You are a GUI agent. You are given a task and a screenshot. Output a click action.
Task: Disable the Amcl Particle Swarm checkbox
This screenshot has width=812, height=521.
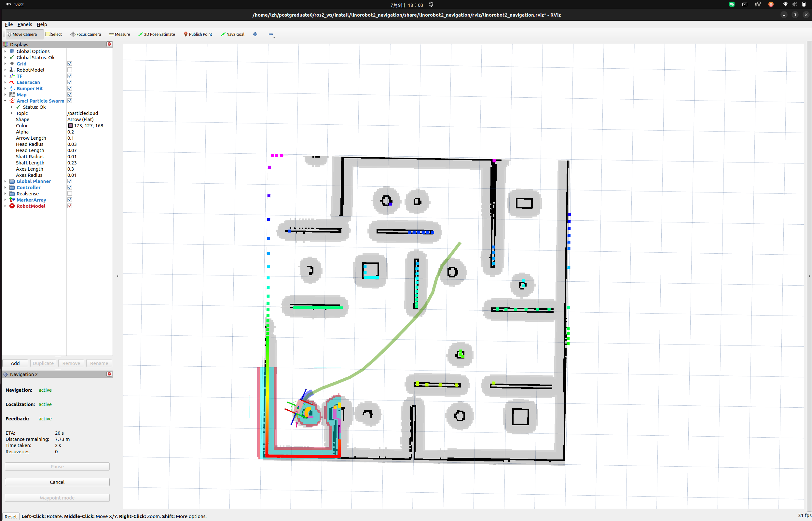(x=70, y=101)
